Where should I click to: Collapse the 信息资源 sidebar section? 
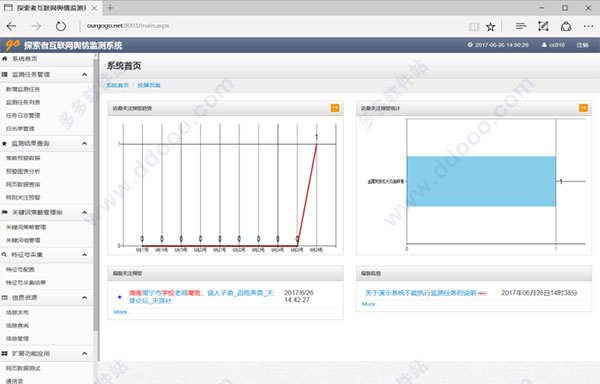85,298
